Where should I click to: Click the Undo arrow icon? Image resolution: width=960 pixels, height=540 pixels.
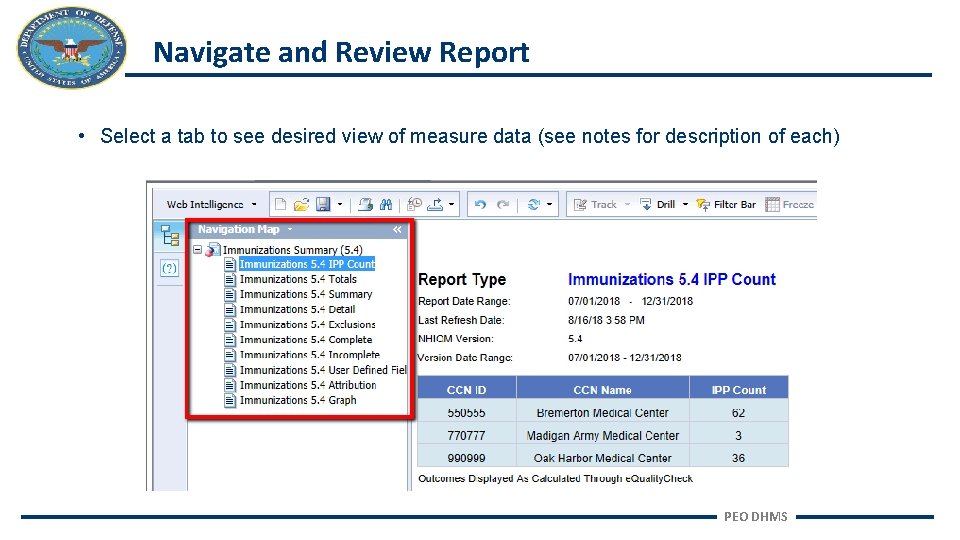[481, 204]
